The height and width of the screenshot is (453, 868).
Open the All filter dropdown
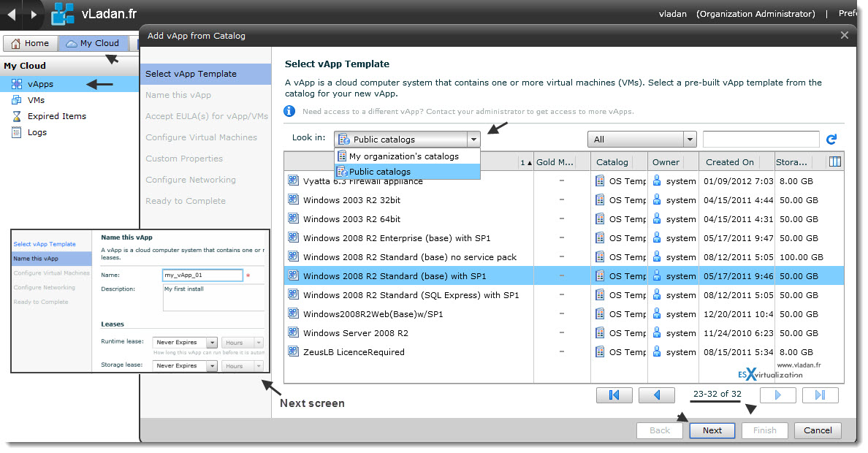(x=642, y=140)
